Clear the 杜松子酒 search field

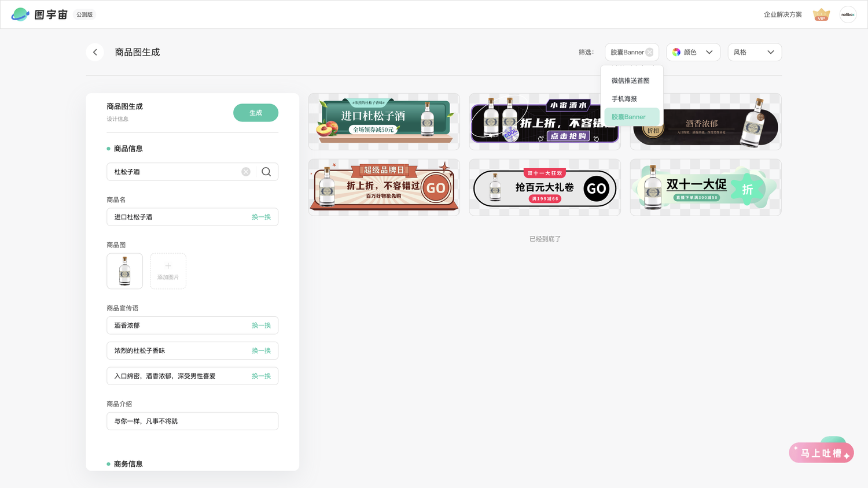(246, 172)
